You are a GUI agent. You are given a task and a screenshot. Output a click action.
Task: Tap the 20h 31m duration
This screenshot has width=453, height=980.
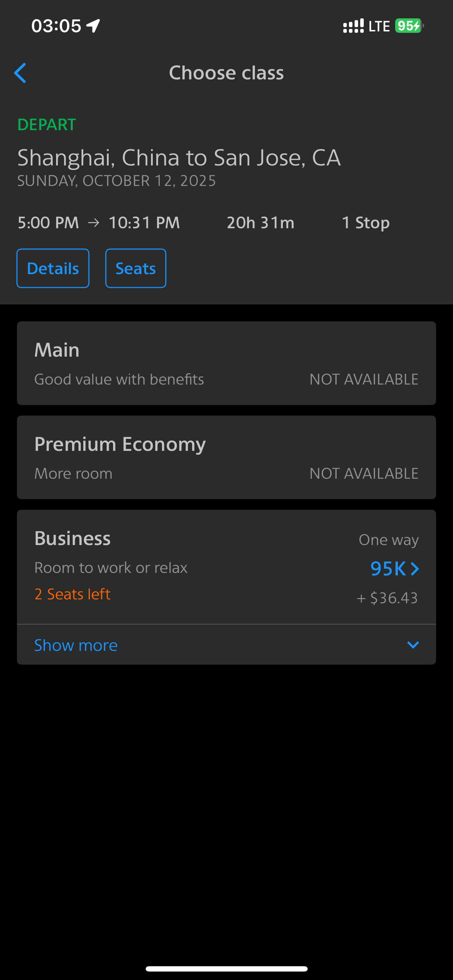pyautogui.click(x=260, y=223)
